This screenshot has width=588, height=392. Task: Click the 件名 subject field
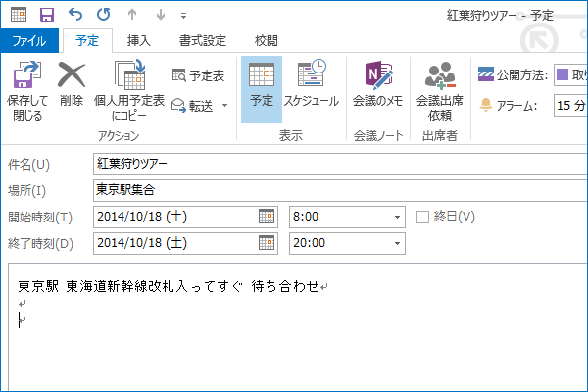[340, 164]
